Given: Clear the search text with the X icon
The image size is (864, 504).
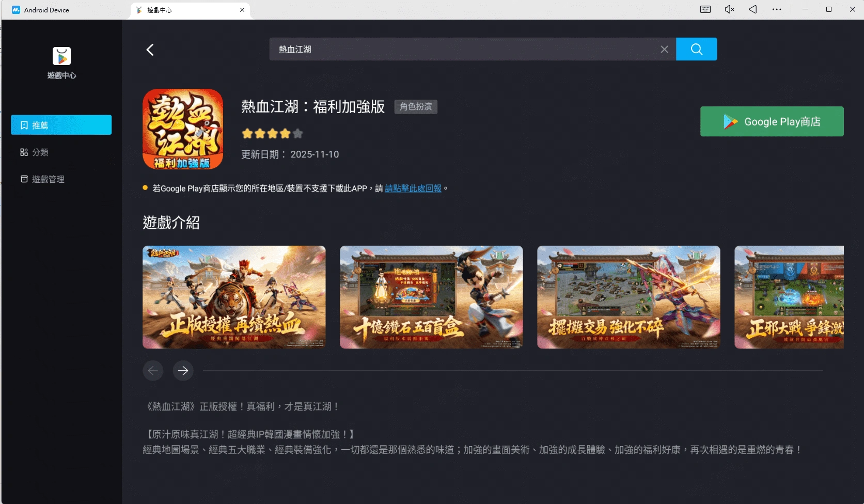Looking at the screenshot, I should pos(664,49).
